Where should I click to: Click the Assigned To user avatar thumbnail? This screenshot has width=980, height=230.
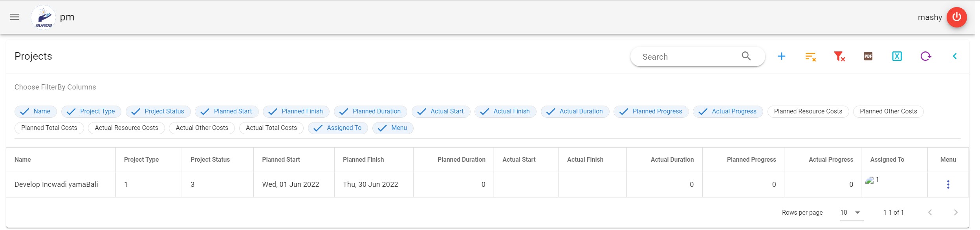coord(869,181)
